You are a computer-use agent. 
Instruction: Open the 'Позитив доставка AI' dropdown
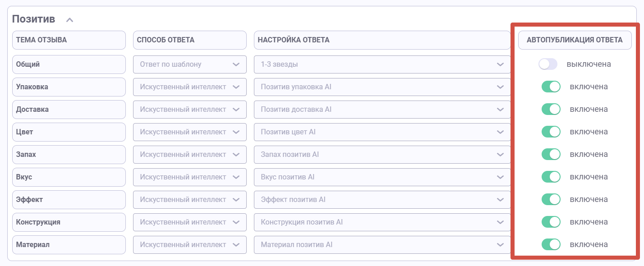[x=382, y=109]
